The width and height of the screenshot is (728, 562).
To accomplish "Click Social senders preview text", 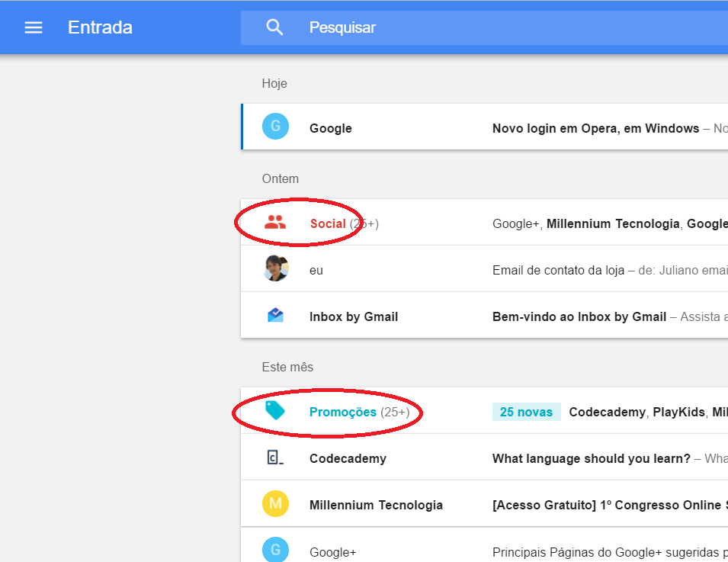I will tap(610, 224).
